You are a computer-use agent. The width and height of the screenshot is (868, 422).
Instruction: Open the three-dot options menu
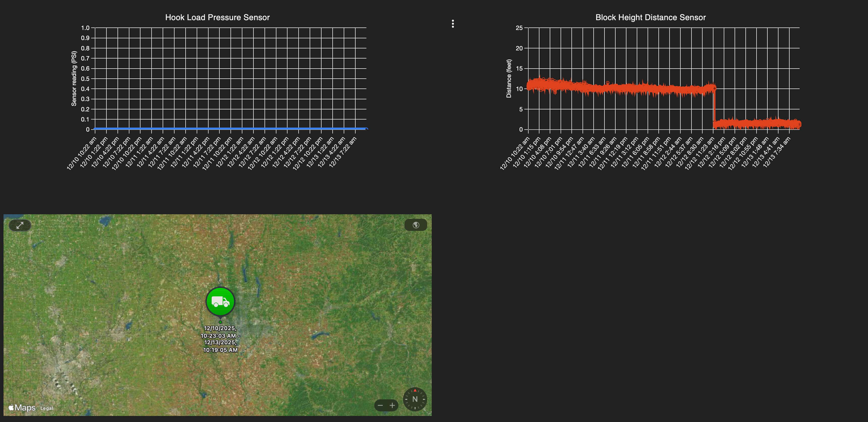point(452,24)
